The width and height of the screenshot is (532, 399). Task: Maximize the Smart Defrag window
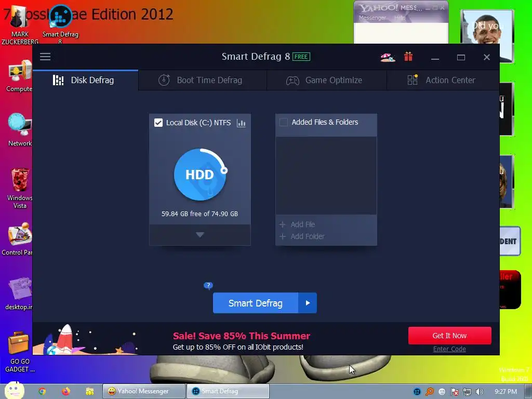461,57
